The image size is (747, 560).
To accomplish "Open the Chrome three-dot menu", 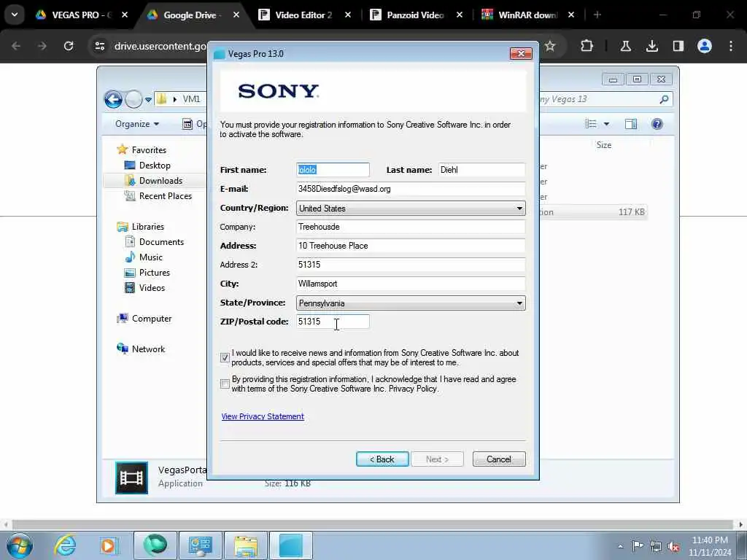I will [x=731, y=46].
